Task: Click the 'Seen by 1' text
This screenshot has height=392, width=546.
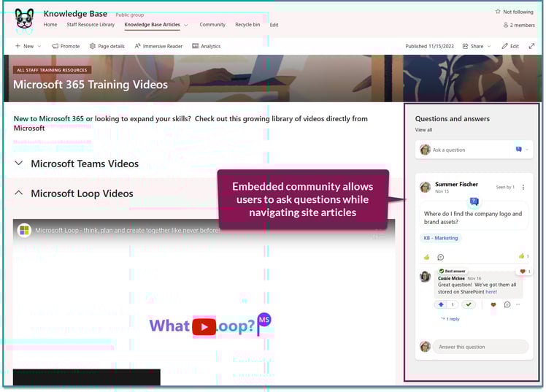Action: click(505, 188)
